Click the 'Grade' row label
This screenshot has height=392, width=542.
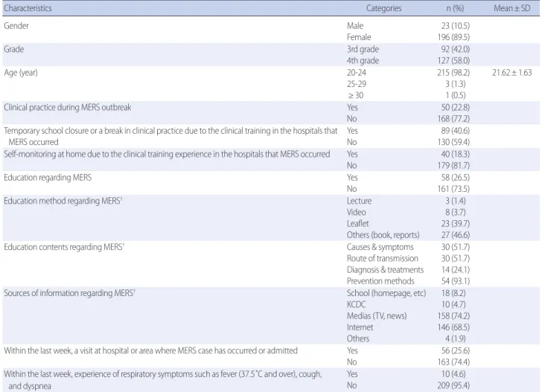(x=14, y=49)
